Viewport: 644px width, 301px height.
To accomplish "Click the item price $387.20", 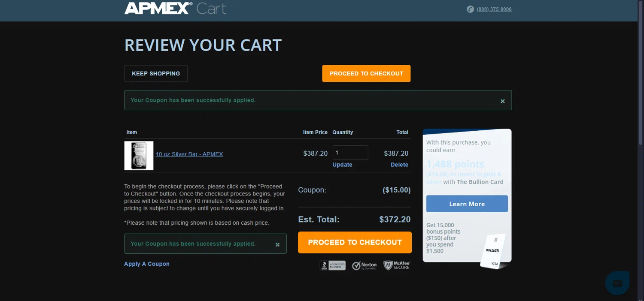I will [x=316, y=154].
